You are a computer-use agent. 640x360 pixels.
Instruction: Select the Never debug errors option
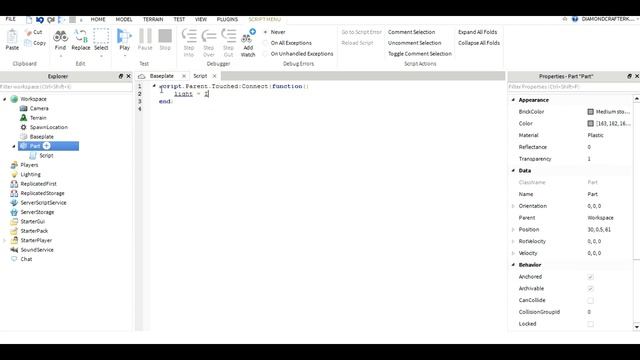tap(274, 32)
